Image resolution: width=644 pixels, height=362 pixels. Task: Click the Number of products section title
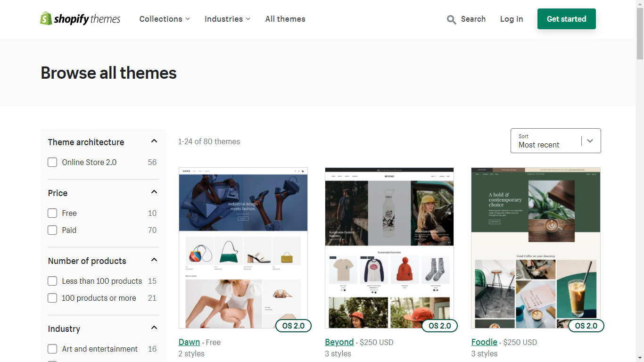[x=87, y=261]
